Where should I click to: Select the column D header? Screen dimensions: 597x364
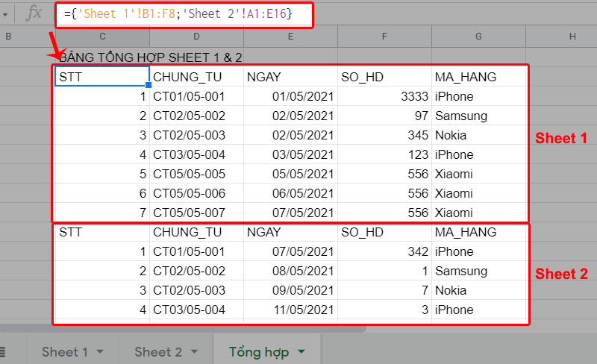coord(196,37)
